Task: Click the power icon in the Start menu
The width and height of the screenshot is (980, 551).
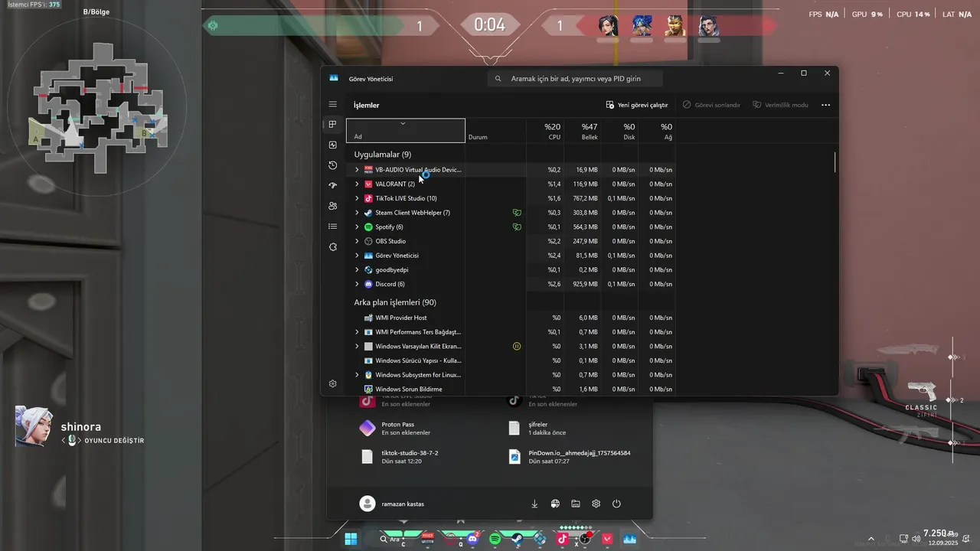Action: point(616,504)
